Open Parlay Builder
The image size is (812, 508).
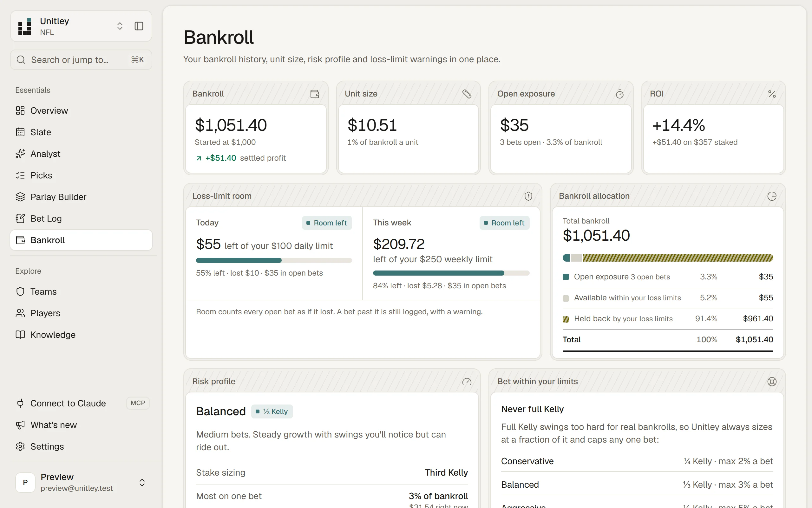81,197
